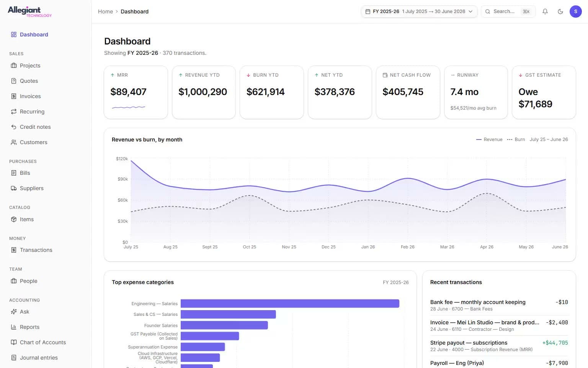Open the Revenue YTD card
The image size is (588, 368).
[x=204, y=92]
